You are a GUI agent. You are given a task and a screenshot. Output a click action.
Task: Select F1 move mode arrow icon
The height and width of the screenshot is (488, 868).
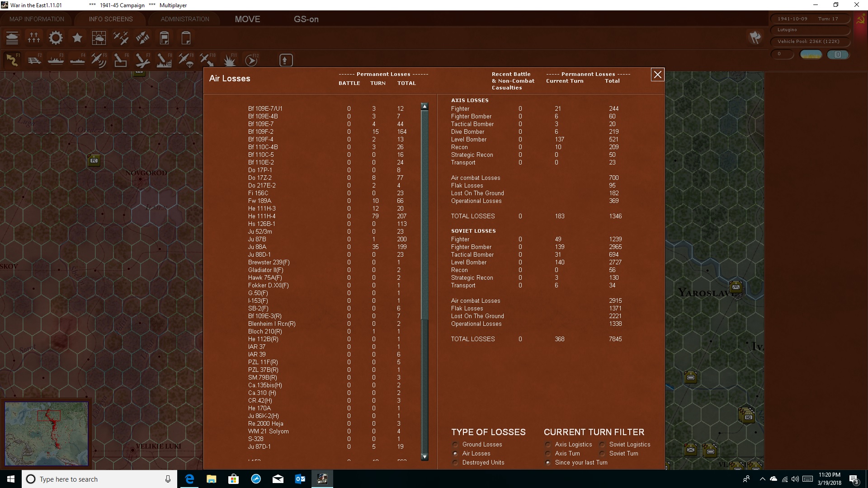pos(12,60)
